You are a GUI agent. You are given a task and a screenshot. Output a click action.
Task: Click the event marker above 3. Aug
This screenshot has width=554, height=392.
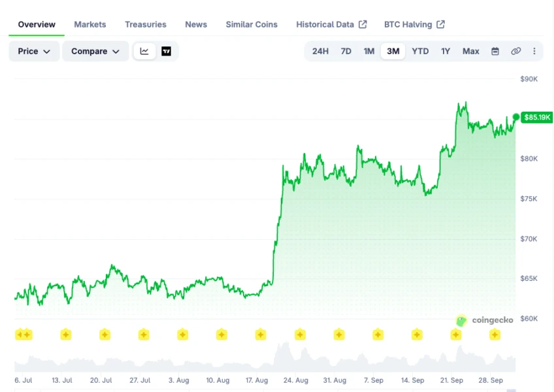tap(183, 335)
